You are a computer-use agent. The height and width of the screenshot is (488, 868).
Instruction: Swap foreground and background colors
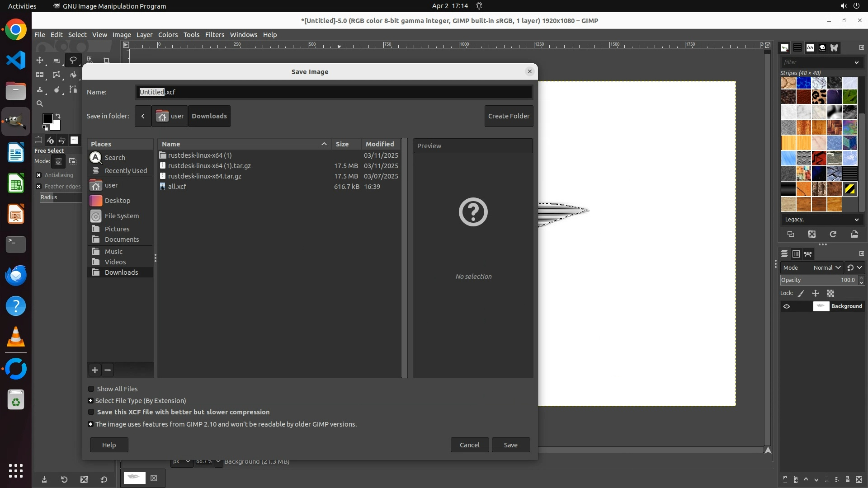pyautogui.click(x=58, y=116)
